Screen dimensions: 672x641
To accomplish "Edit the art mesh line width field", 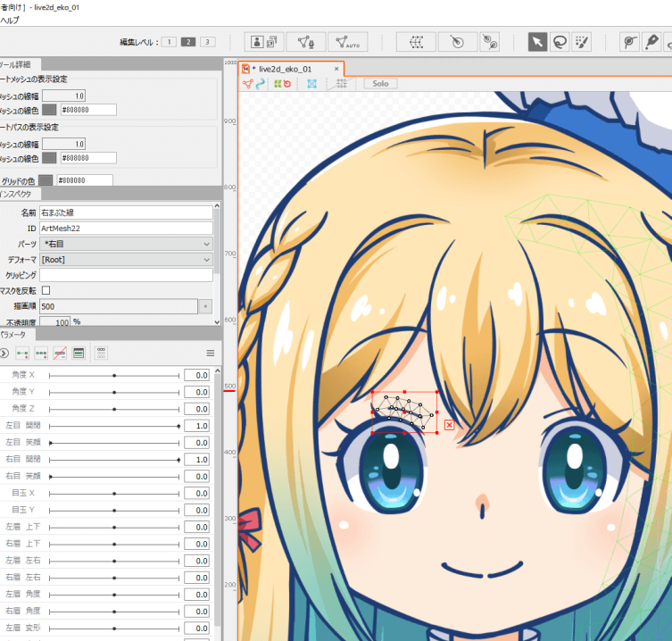I will 64,96.
